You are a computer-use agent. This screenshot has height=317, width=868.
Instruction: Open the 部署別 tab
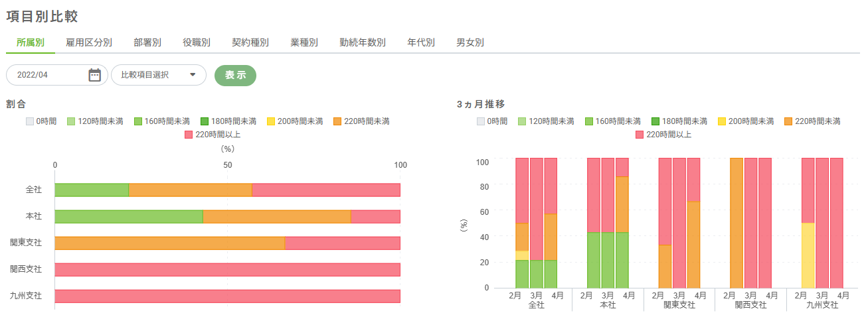coord(147,42)
